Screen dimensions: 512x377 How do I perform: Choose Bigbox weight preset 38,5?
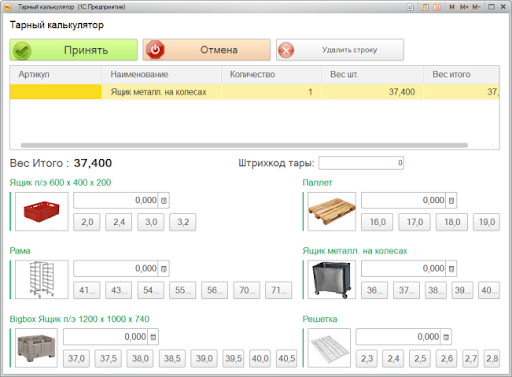172,358
